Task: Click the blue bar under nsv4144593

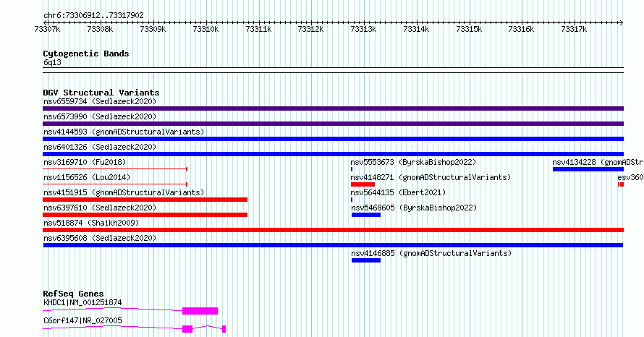Action: point(333,139)
